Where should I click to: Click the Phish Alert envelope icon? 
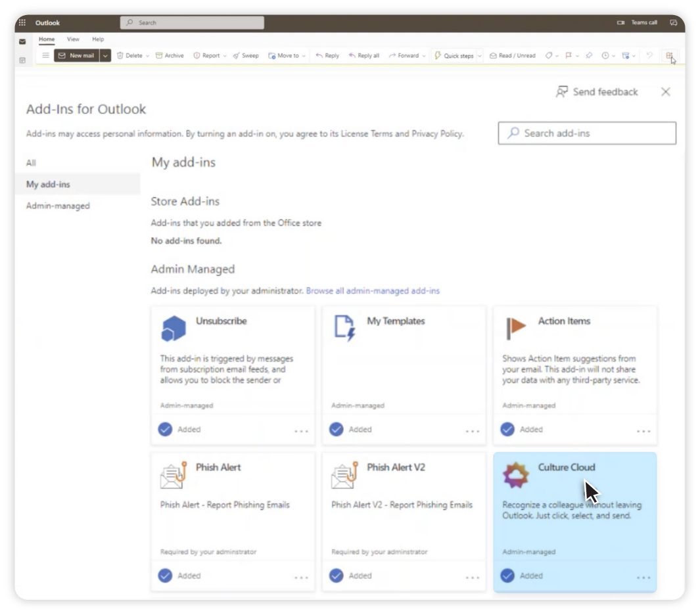tap(174, 475)
